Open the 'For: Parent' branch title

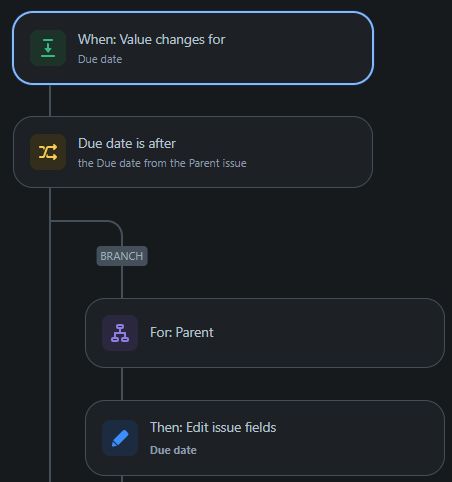[182, 333]
